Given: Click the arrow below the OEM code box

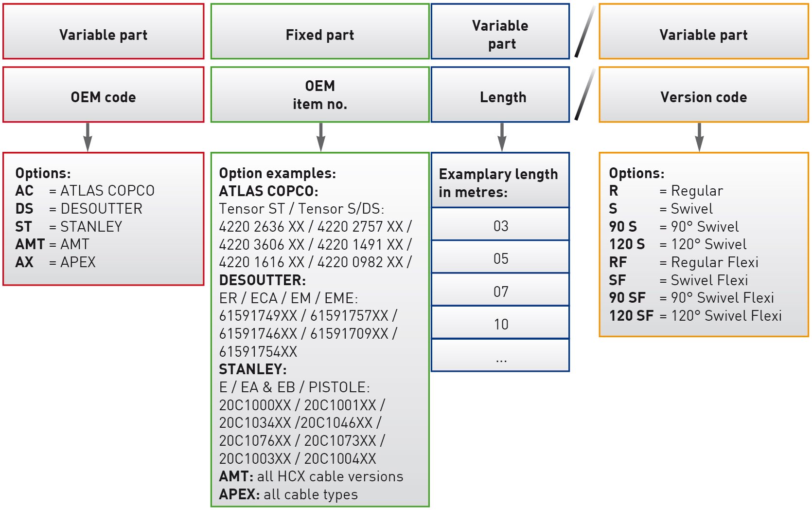Looking at the screenshot, I should coord(88,137).
